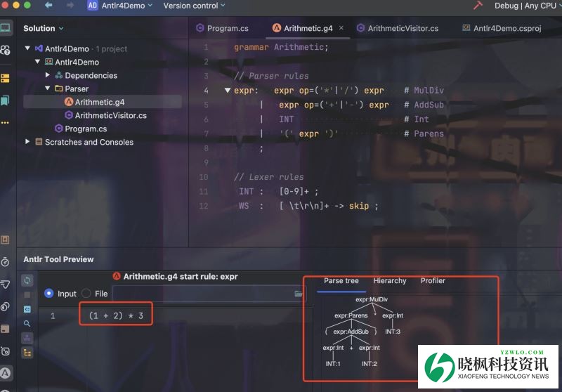Open the collaboration icon below Explorer
The width and height of the screenshot is (562, 392).
[5, 50]
